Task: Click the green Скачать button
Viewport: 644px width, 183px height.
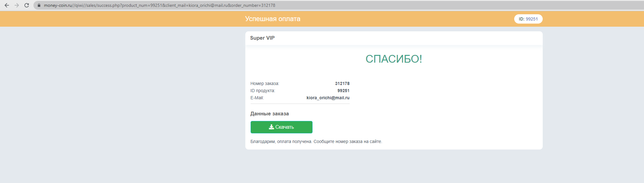Action: coord(281,127)
